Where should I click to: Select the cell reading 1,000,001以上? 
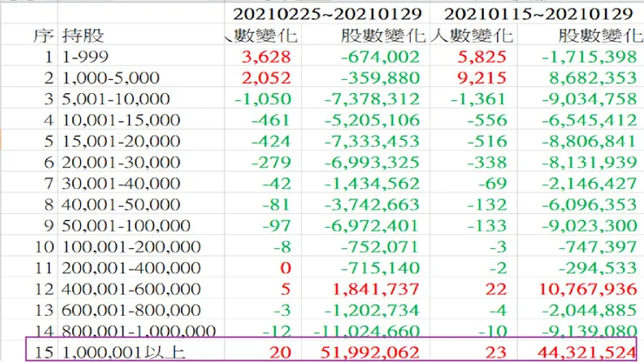124,352
